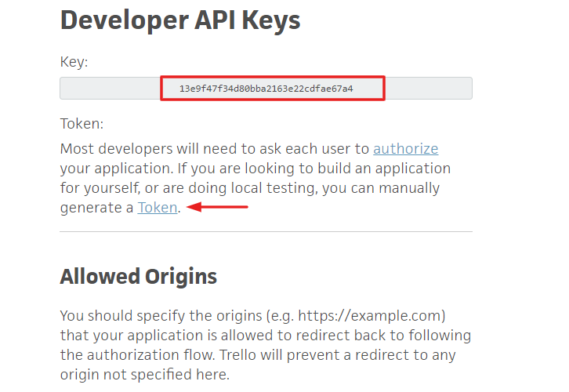Image resolution: width=569 pixels, height=392 pixels.
Task: Click the "Allowed Origins" heading
Action: (139, 277)
